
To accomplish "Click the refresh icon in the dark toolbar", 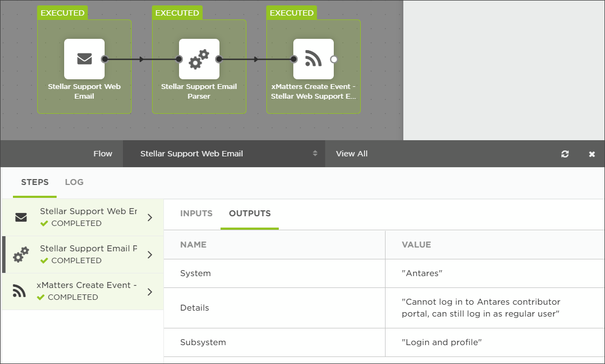I will [x=565, y=154].
